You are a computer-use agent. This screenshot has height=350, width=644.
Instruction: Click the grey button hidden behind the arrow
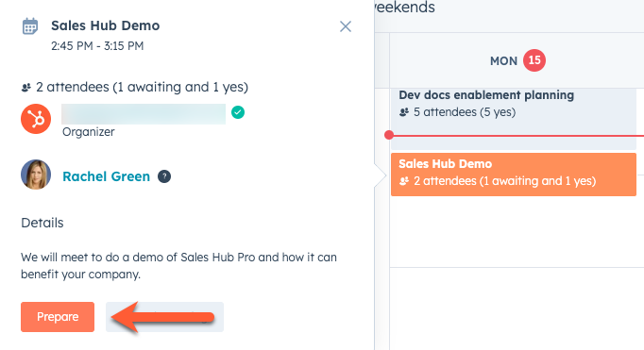[164, 317]
